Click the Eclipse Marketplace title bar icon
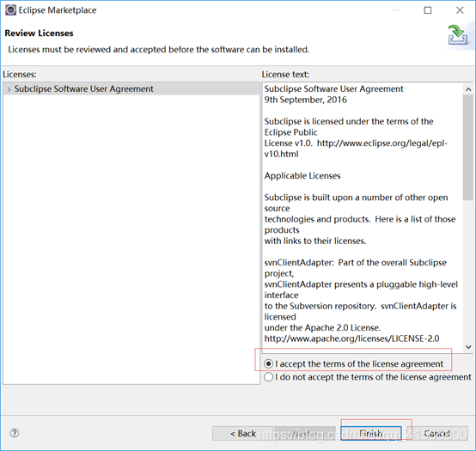476x451 pixels. pos(10,10)
